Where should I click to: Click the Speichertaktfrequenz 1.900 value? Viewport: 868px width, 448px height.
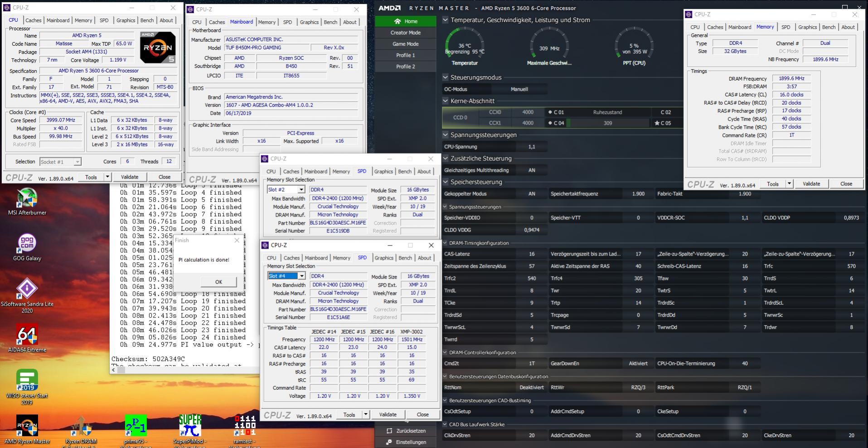pos(638,194)
